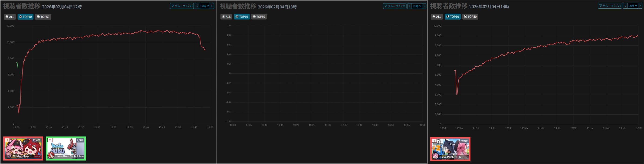Open the group filter in the 14時 panel

click(610, 6)
